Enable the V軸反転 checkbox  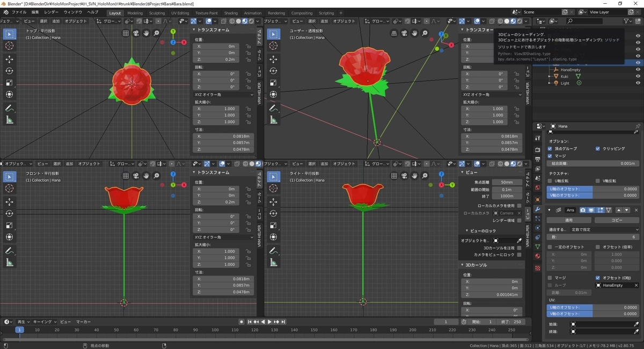598,181
